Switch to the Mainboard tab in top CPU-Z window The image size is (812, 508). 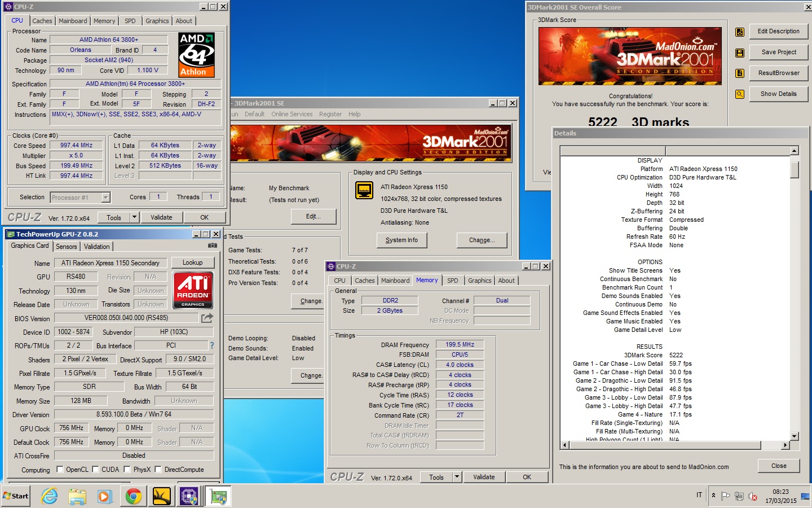(x=73, y=21)
